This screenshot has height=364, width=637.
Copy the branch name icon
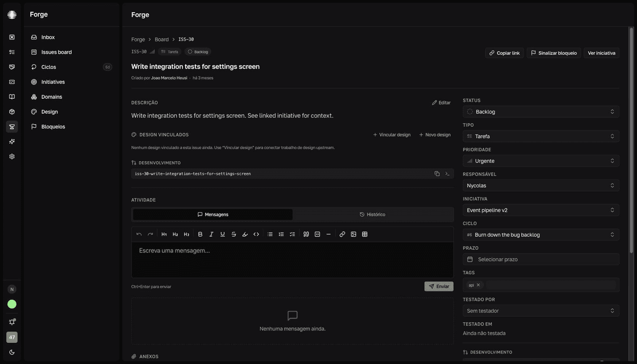pos(437,174)
